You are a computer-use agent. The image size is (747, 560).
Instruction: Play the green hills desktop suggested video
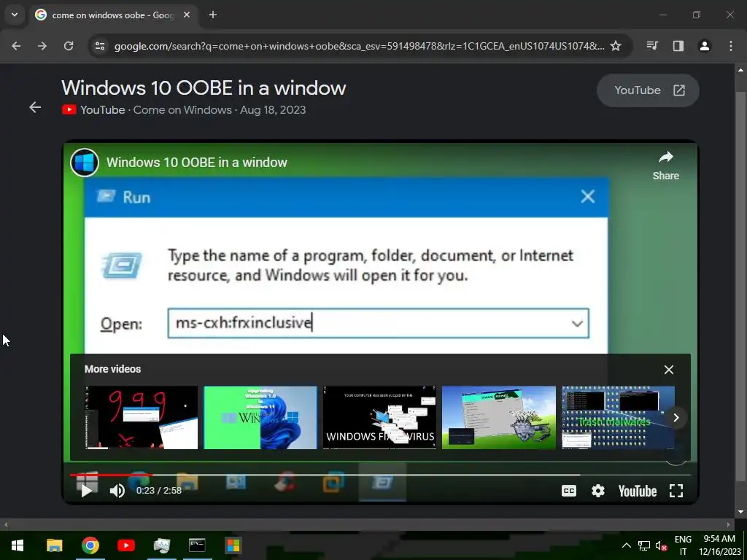pyautogui.click(x=499, y=418)
